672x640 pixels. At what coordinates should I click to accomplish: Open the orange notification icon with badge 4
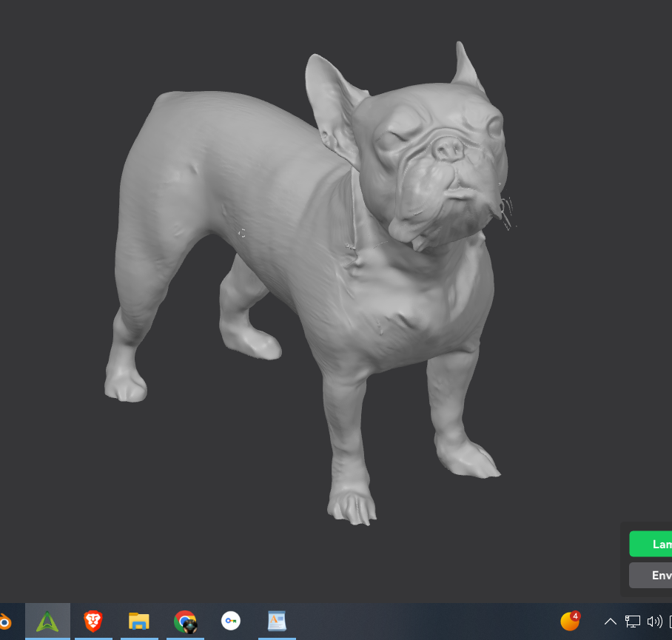coord(570,622)
